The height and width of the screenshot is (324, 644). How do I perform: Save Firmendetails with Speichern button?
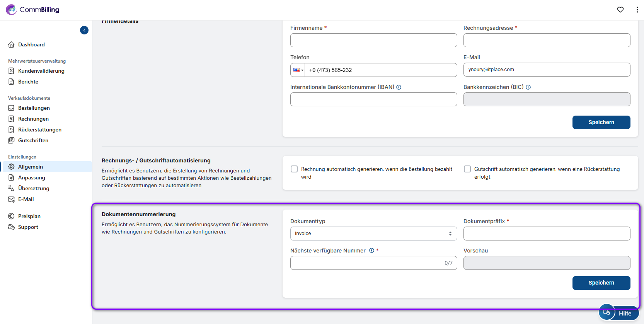pos(601,122)
